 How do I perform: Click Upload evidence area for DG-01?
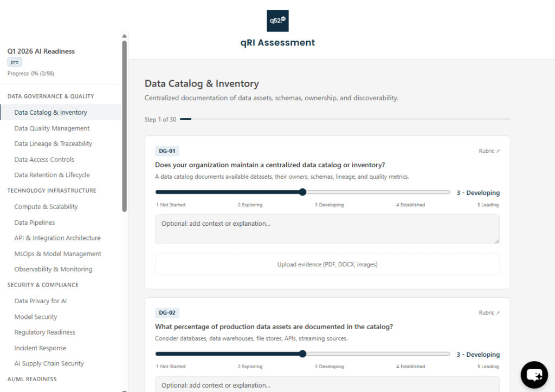click(x=327, y=264)
